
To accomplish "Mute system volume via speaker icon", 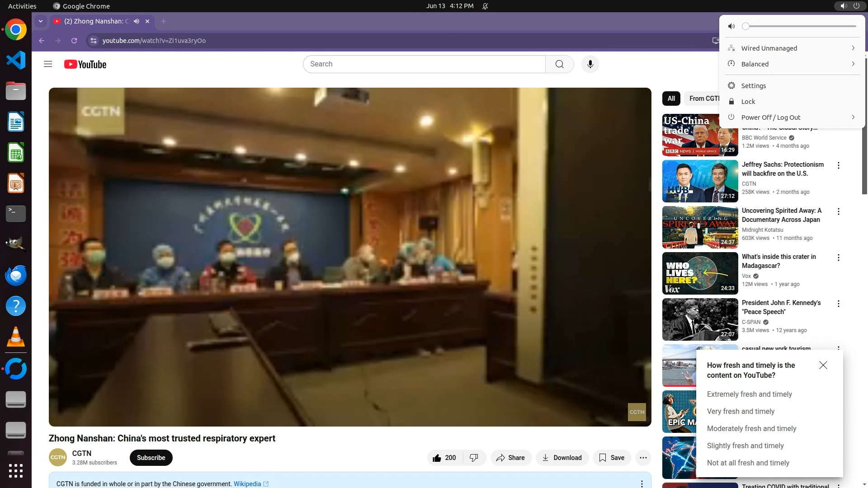I will tap(731, 26).
